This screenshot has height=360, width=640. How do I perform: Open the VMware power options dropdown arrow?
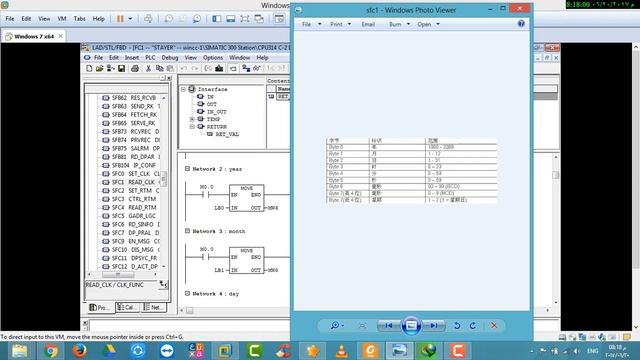tap(130, 19)
